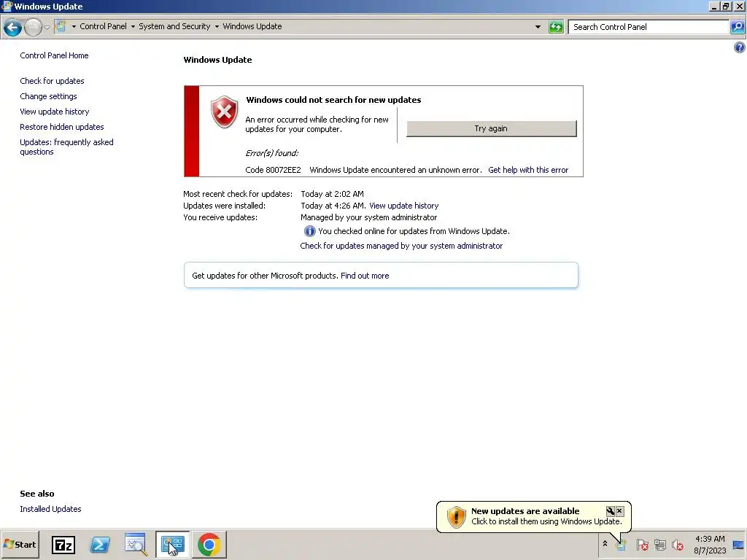Screen dimensions: 747x560
Task: Click the Search Control Panel field
Action: click(649, 27)
